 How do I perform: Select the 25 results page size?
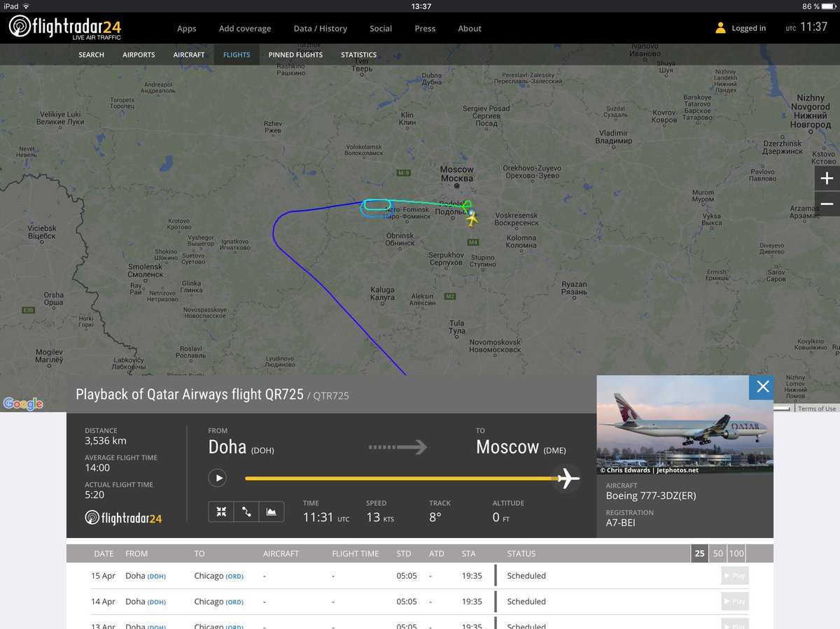[699, 553]
